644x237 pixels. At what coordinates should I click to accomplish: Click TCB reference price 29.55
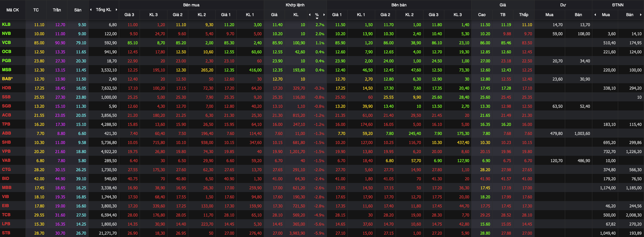[x=39, y=215]
